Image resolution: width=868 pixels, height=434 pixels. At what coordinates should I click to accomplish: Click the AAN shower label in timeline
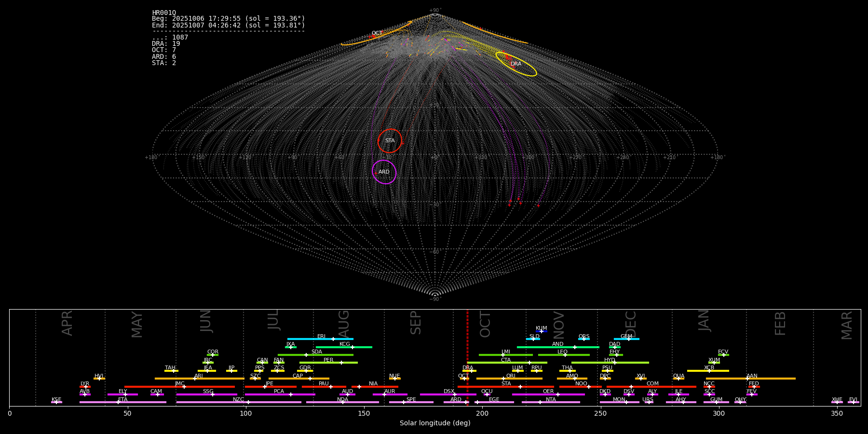point(752,376)
